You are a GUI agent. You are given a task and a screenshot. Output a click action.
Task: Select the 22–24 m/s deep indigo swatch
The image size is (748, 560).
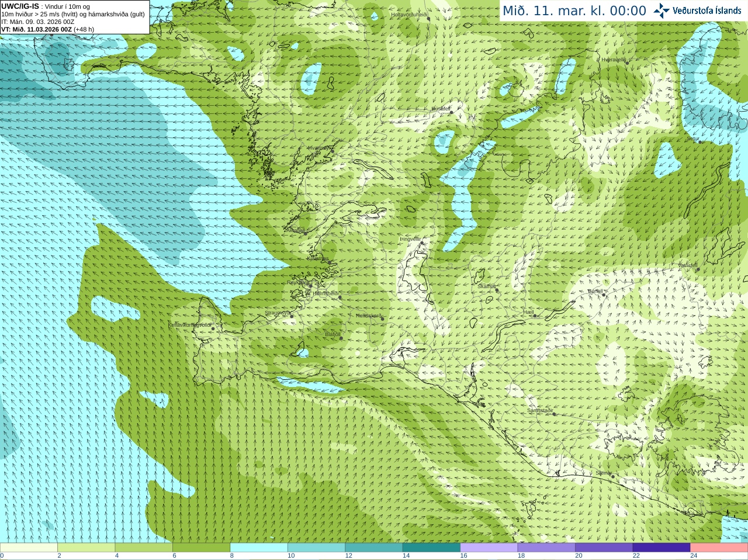[x=662, y=548]
